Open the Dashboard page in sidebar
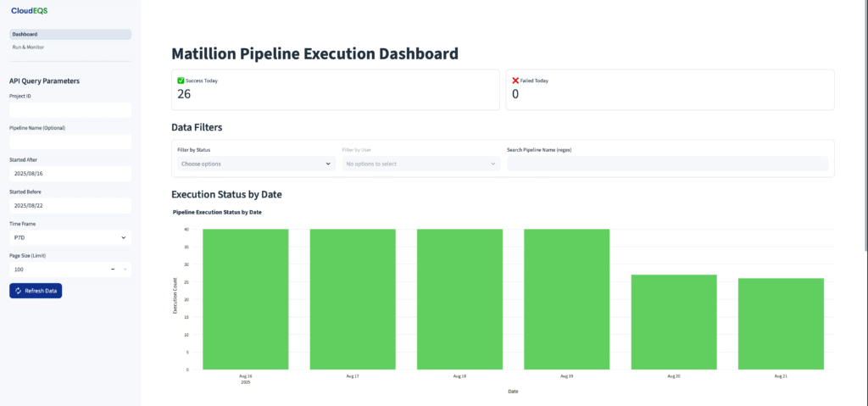Screen dimensions: 868x406 pyautogui.click(x=70, y=35)
